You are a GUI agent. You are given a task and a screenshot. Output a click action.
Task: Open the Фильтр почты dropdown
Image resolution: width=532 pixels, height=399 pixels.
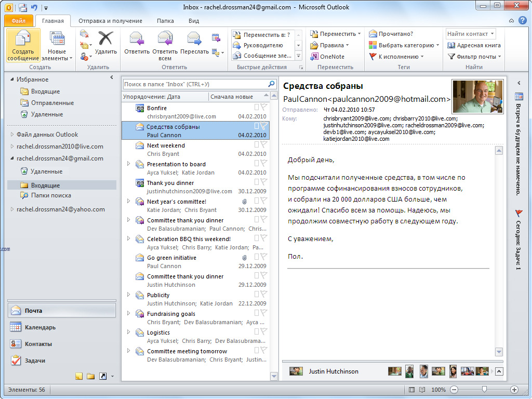(474, 57)
